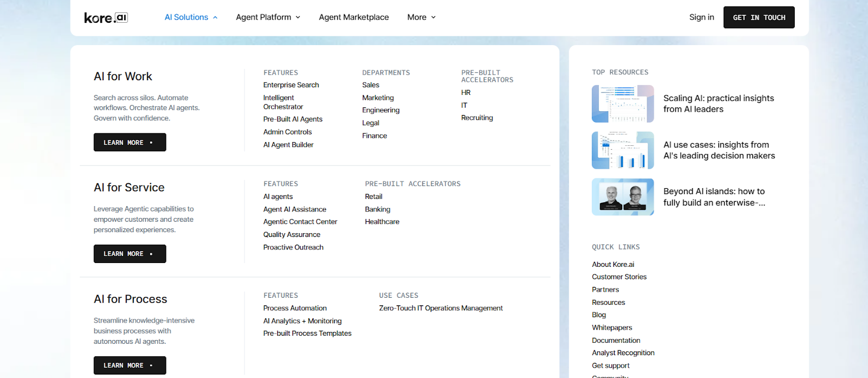868x378 pixels.
Task: Open Recruiting pre-built accelerator
Action: 477,118
